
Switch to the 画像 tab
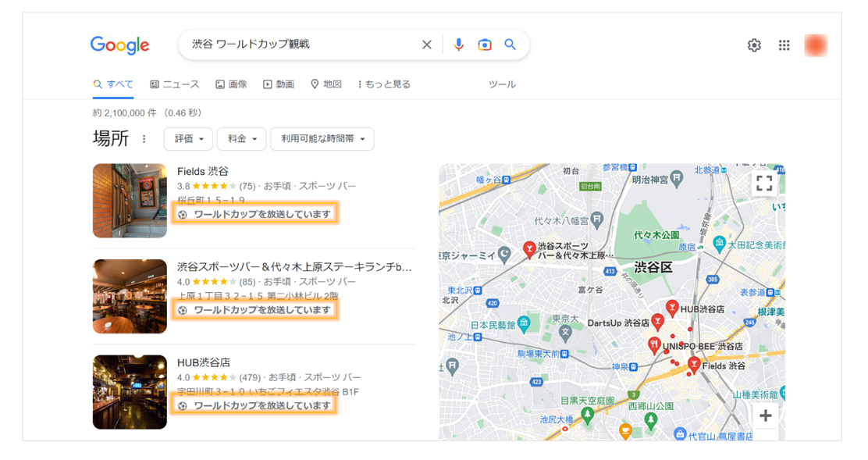pyautogui.click(x=231, y=84)
